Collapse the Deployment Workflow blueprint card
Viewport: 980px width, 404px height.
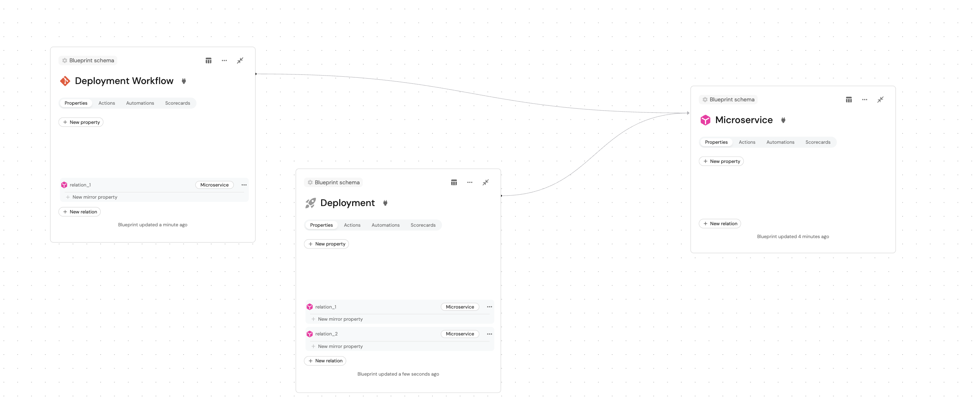[240, 60]
